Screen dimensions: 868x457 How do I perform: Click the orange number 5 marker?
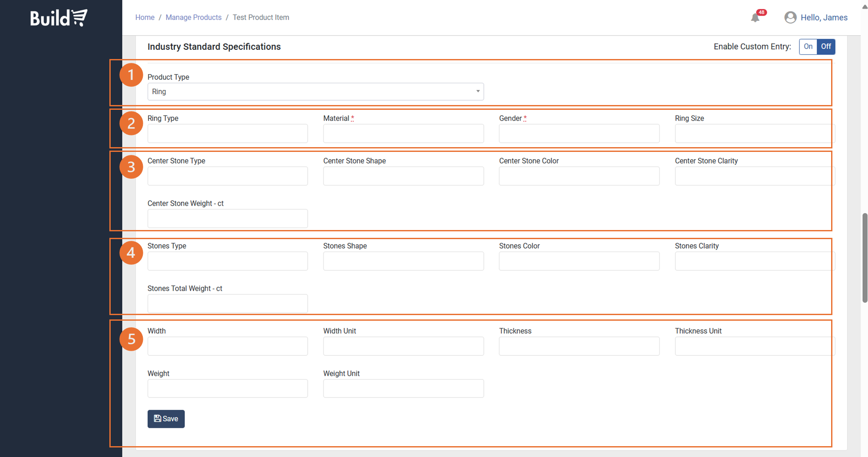[x=131, y=339]
